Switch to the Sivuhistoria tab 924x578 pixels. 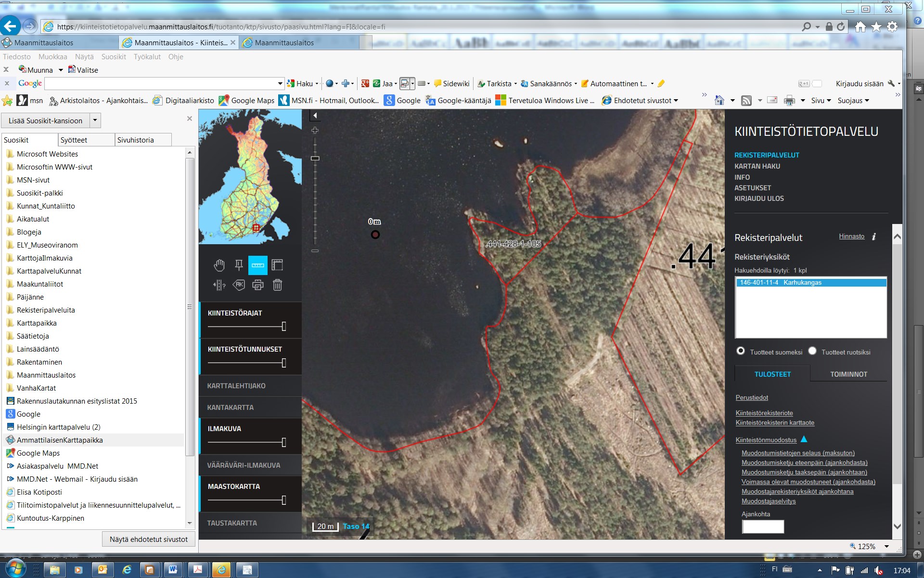[143, 140]
